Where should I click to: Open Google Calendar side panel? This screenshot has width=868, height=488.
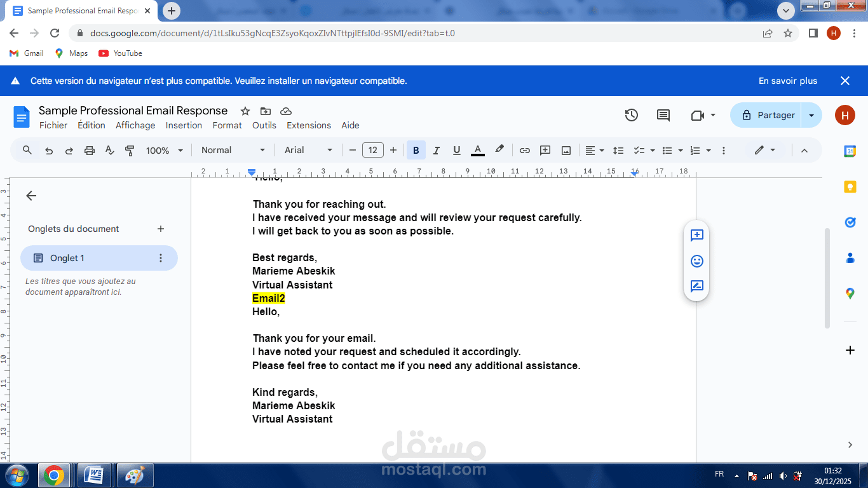point(850,151)
